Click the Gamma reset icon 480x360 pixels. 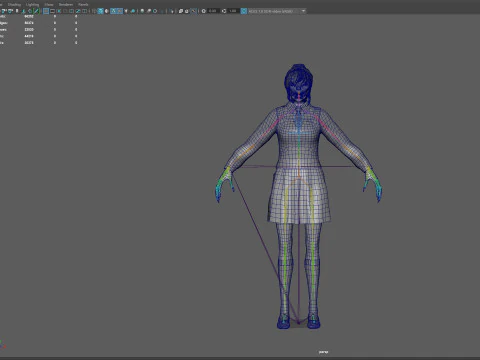[224, 11]
